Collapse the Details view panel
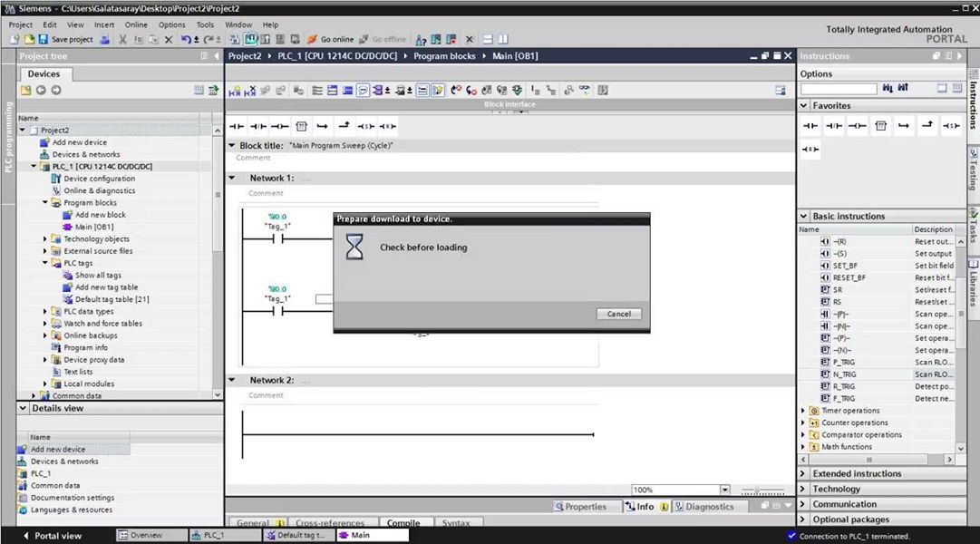The width and height of the screenshot is (980, 544). coord(24,408)
